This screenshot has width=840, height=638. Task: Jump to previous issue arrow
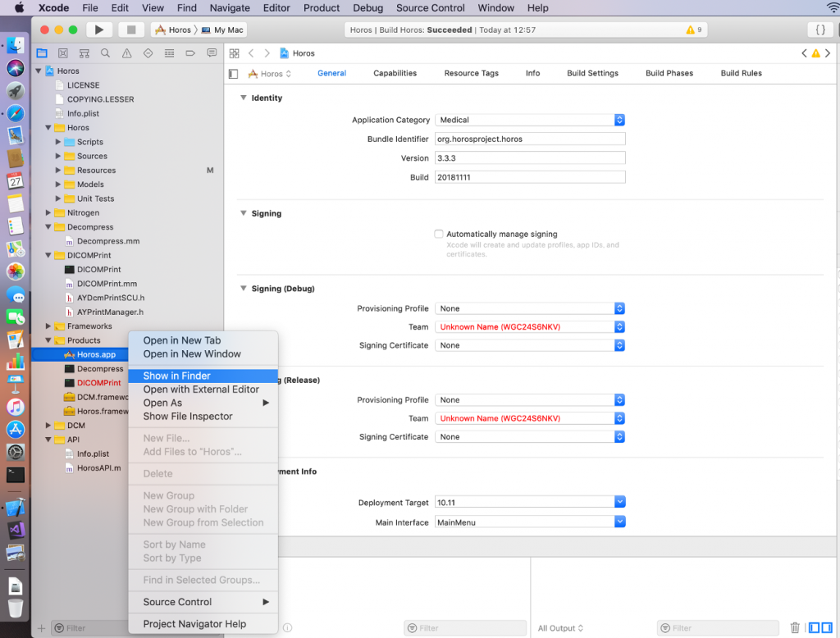[804, 53]
